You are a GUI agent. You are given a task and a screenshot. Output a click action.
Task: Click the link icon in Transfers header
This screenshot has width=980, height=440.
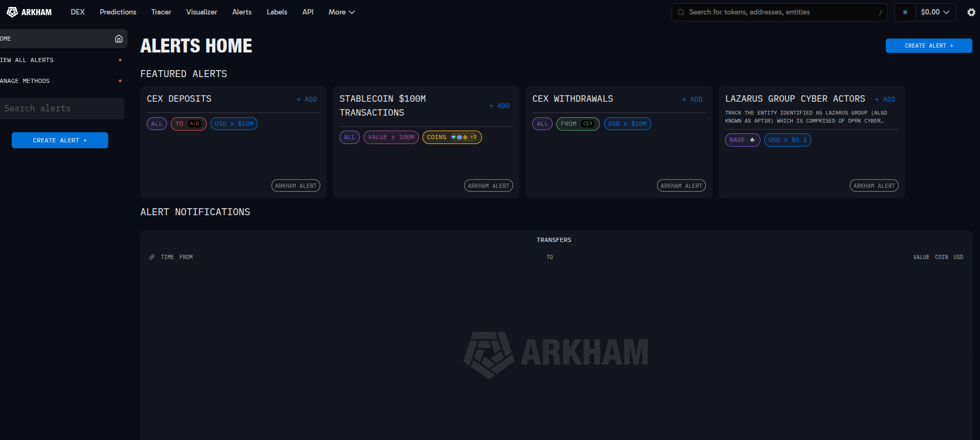152,257
